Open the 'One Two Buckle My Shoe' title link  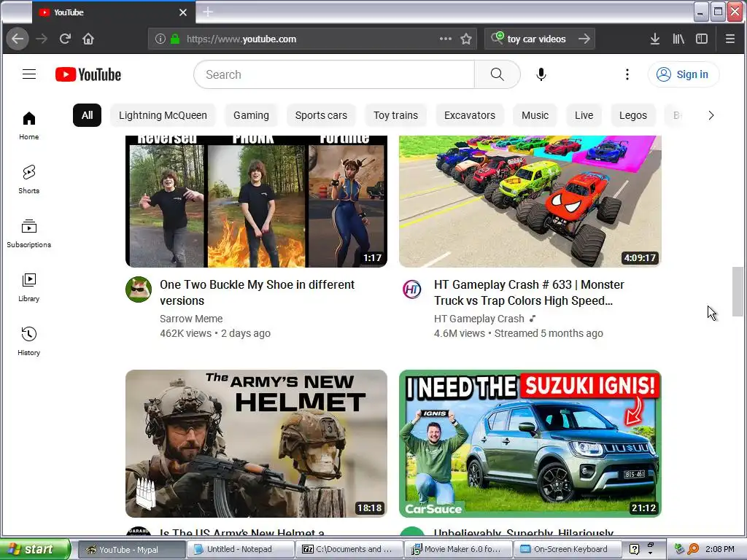click(x=258, y=292)
